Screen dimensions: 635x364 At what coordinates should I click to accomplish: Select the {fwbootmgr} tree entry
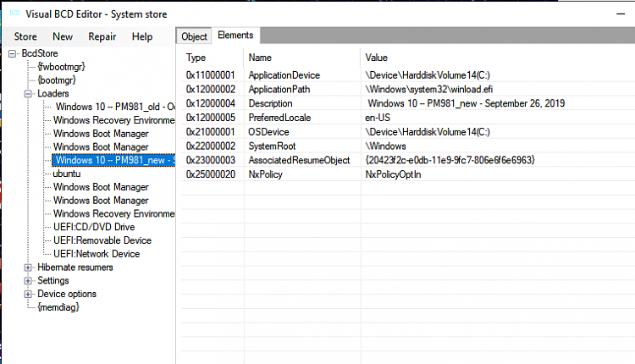point(61,67)
